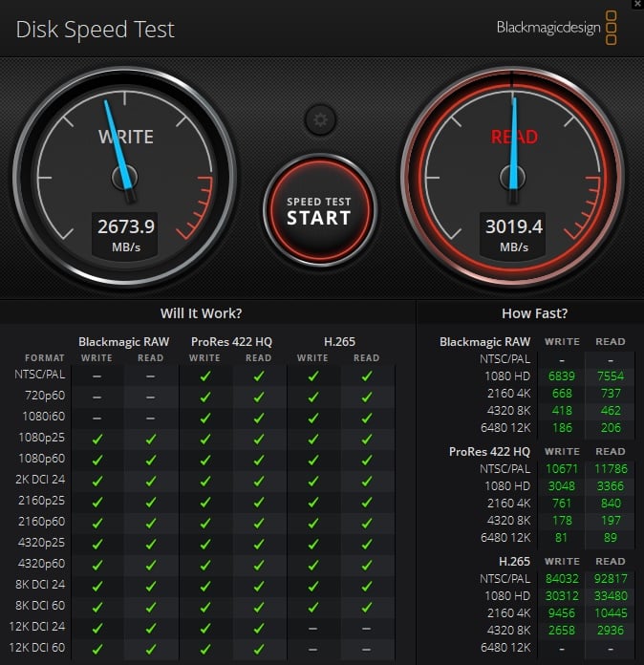Click Blackmagic RAW write checkmark for 4320p60
This screenshot has height=665, width=644.
[x=97, y=566]
